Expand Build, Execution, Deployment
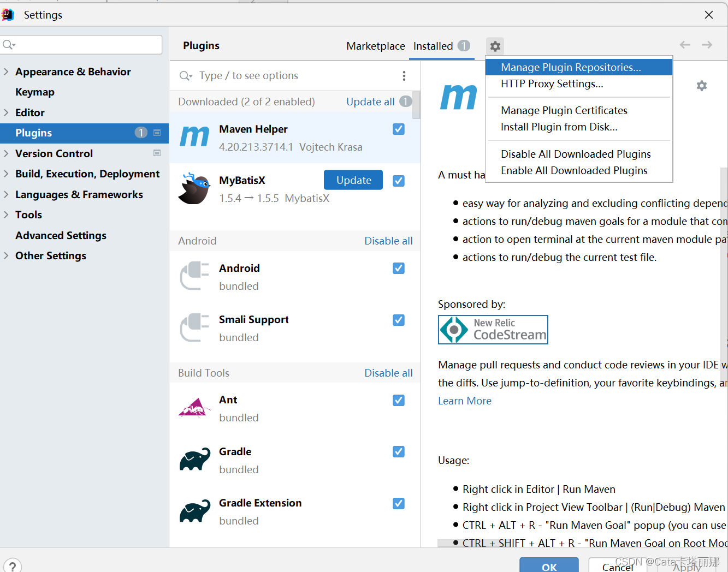728x572 pixels. click(6, 174)
